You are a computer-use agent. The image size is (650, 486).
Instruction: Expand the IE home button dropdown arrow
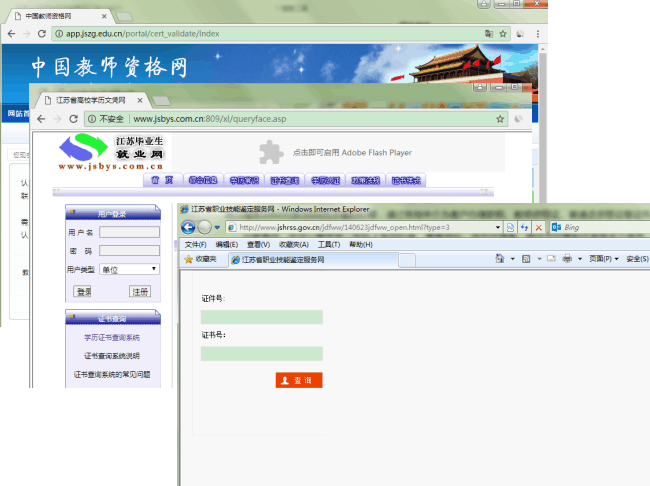pyautogui.click(x=512, y=259)
